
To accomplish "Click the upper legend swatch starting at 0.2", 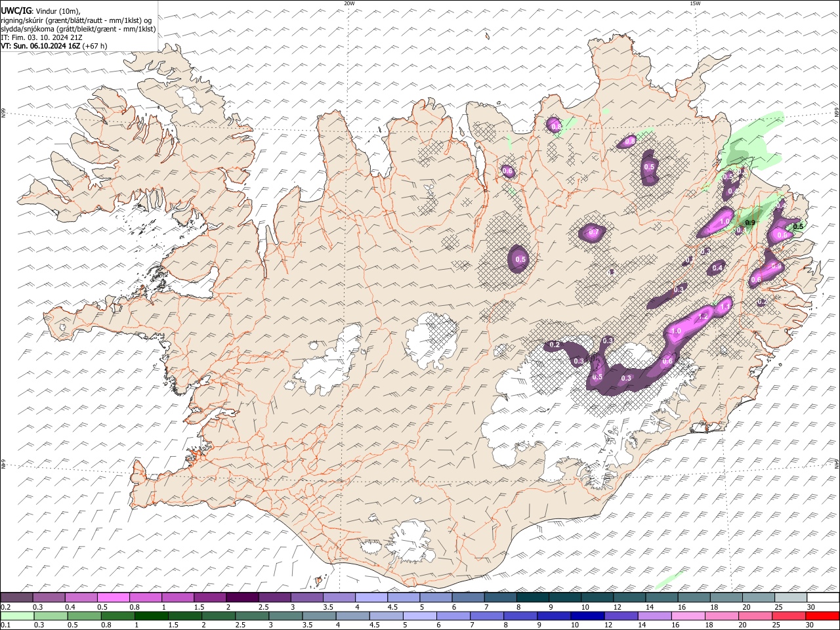I will tap(17, 597).
